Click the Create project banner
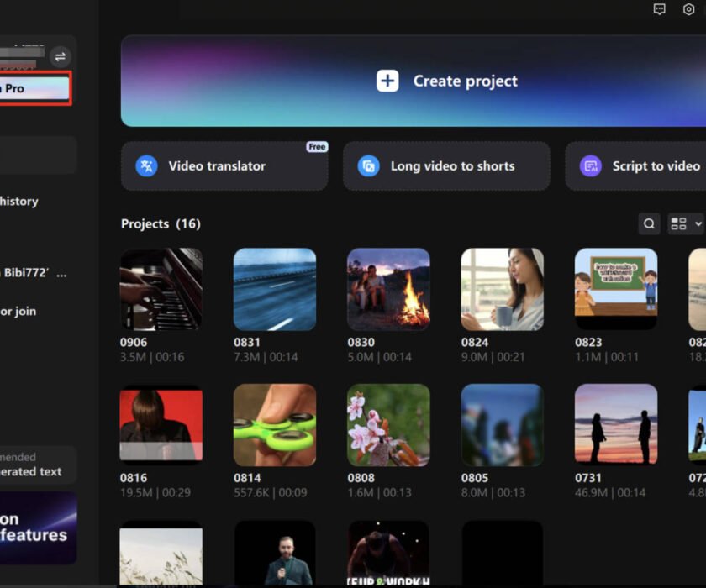The height and width of the screenshot is (588, 706). [414, 81]
